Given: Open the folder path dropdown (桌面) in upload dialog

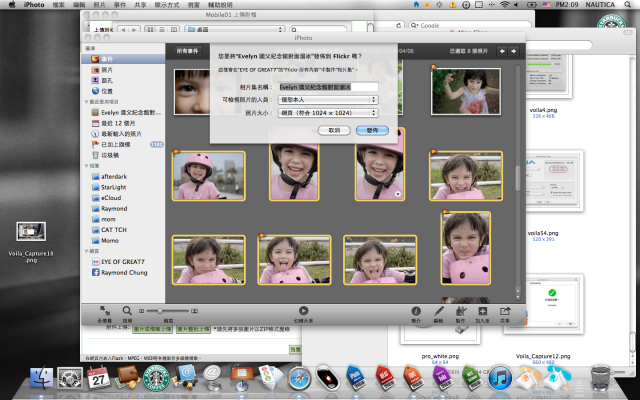Looking at the screenshot, I should point(234,29).
